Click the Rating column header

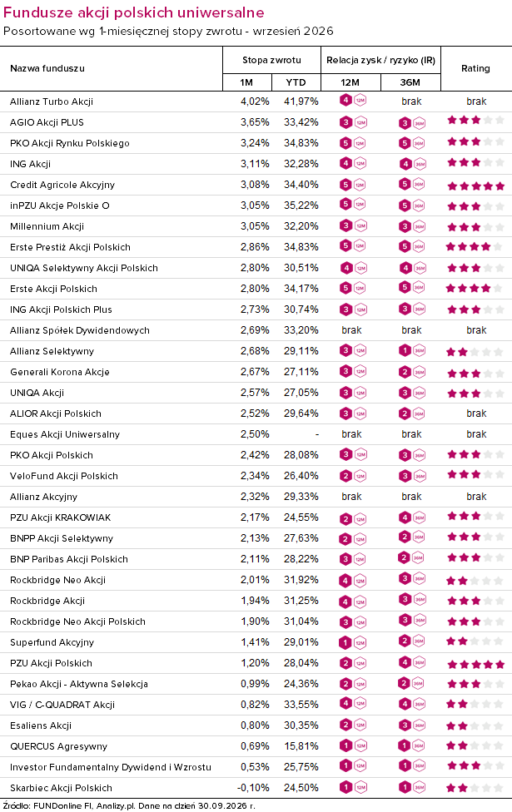pos(475,68)
